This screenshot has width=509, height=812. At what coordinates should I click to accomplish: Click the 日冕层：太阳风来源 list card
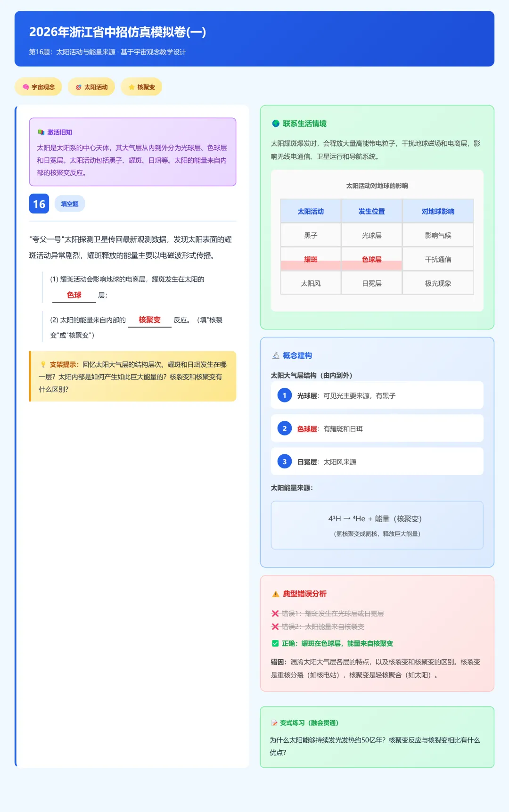tap(377, 461)
